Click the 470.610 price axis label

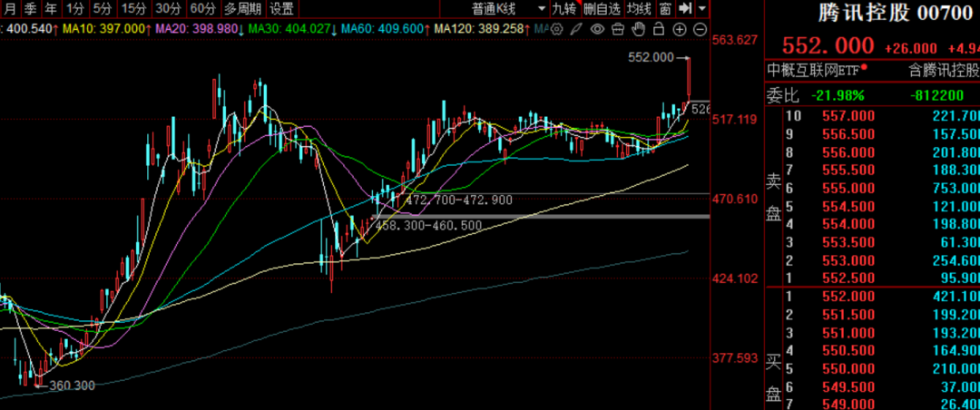(735, 199)
